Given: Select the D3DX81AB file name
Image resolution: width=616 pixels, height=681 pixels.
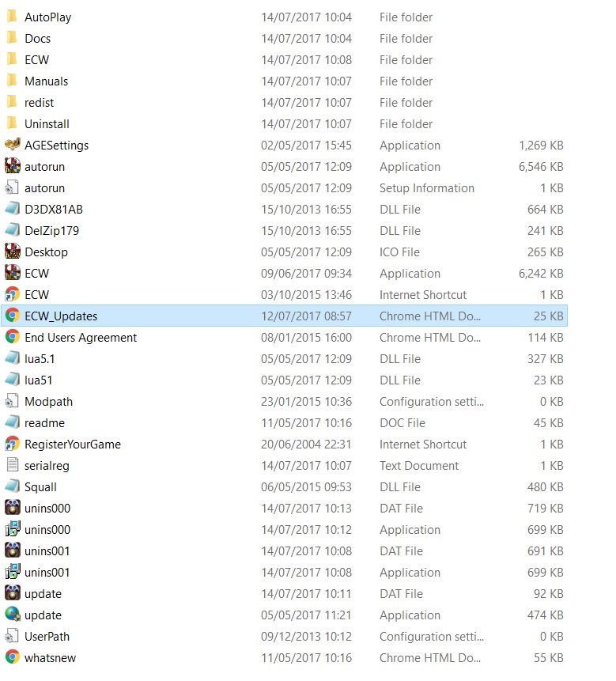Looking at the screenshot, I should 54,210.
